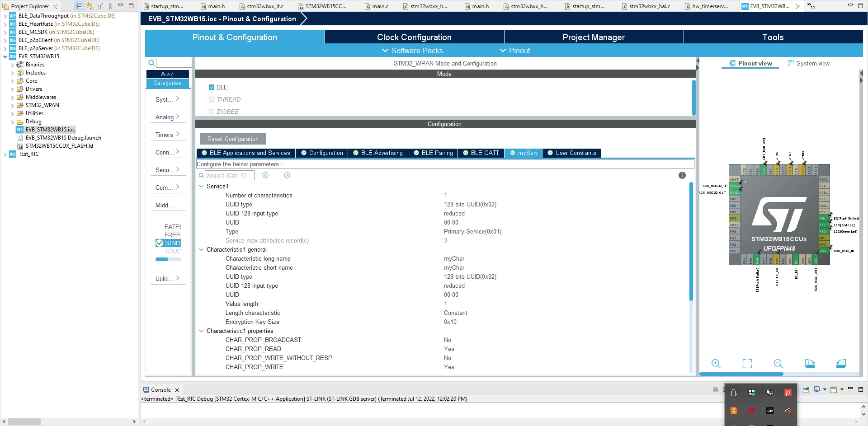Open EVB_STM32WB15 Debug.launch file

[63, 138]
